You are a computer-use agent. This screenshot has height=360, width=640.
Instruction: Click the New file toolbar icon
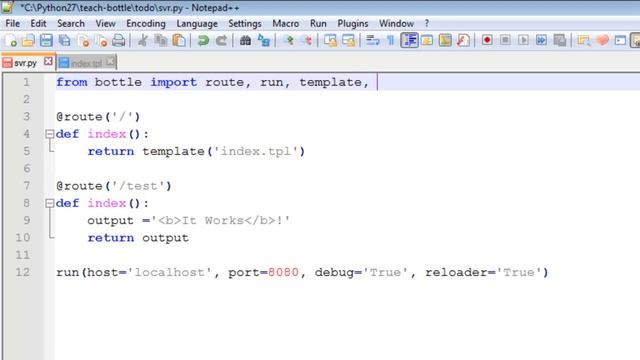11,40
